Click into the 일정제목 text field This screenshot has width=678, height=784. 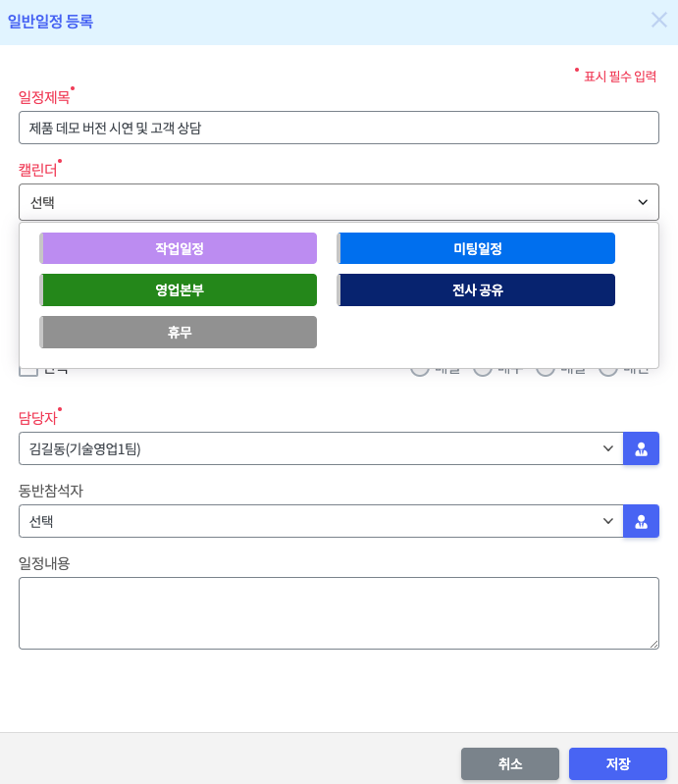click(339, 128)
